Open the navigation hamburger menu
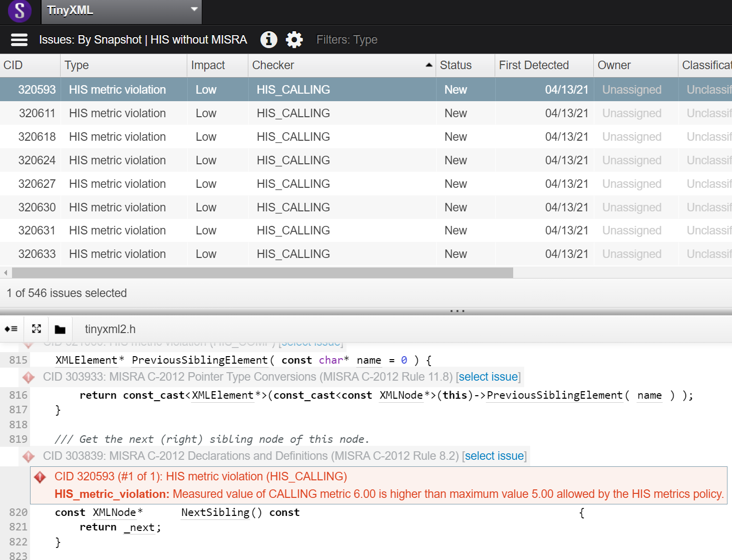This screenshot has height=560, width=732. pos(19,40)
